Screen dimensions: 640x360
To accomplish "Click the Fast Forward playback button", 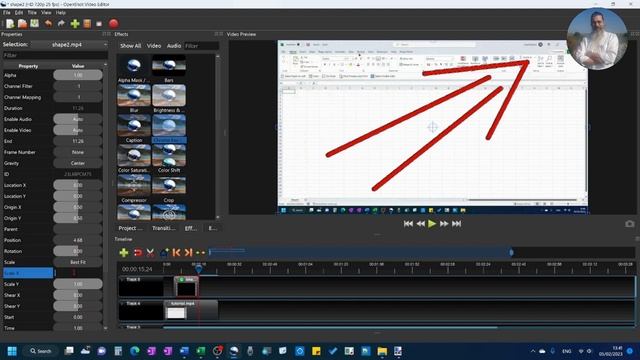I will [444, 224].
